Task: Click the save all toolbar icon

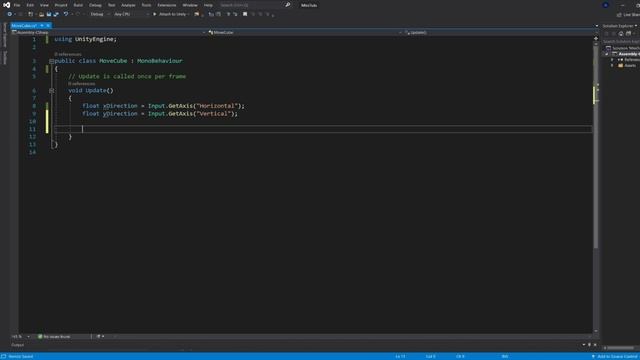Action: pyautogui.click(x=56, y=14)
